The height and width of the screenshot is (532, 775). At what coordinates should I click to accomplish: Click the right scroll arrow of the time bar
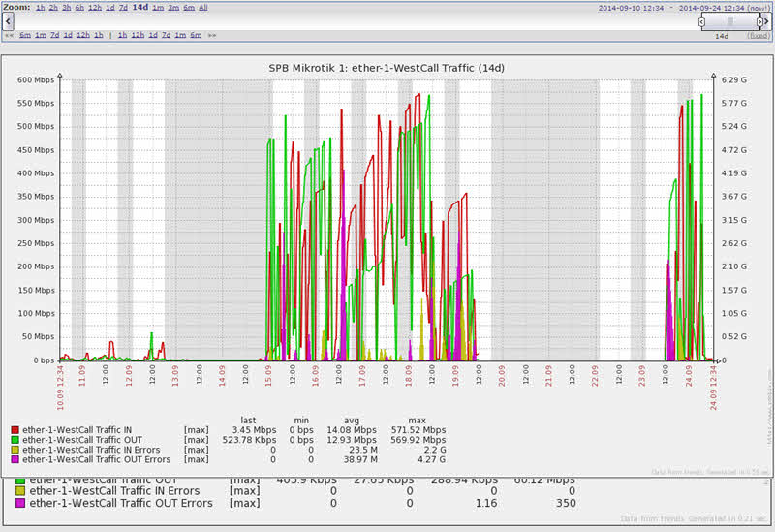tap(768, 20)
